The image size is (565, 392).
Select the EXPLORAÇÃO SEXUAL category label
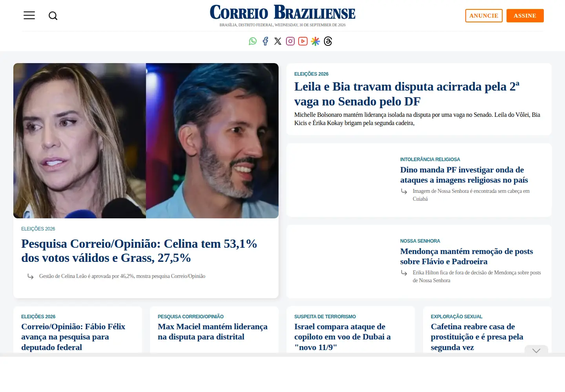pyautogui.click(x=457, y=317)
